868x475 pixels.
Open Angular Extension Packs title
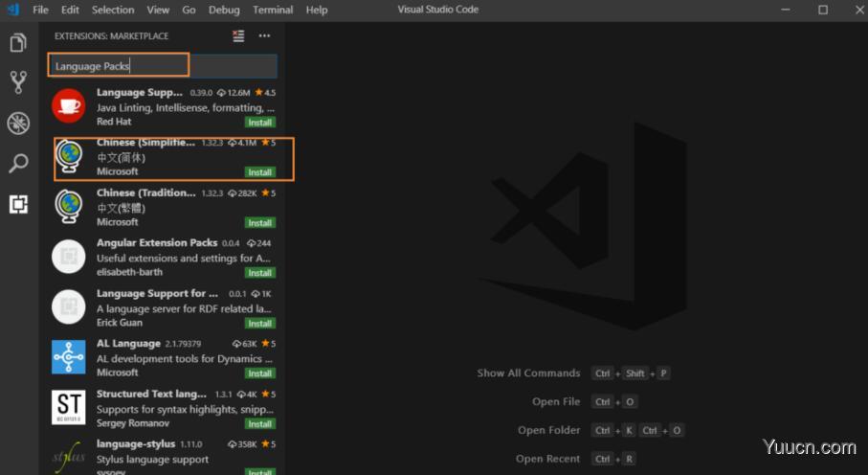(157, 242)
